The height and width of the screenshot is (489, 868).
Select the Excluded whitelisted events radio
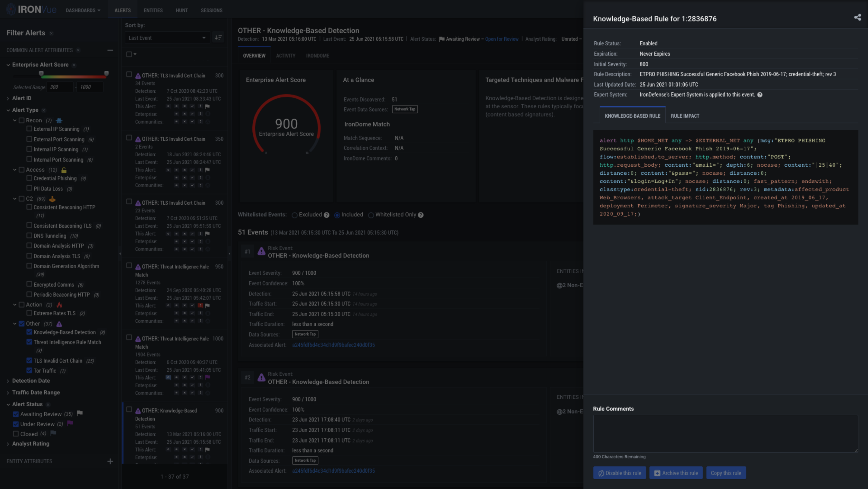(295, 215)
